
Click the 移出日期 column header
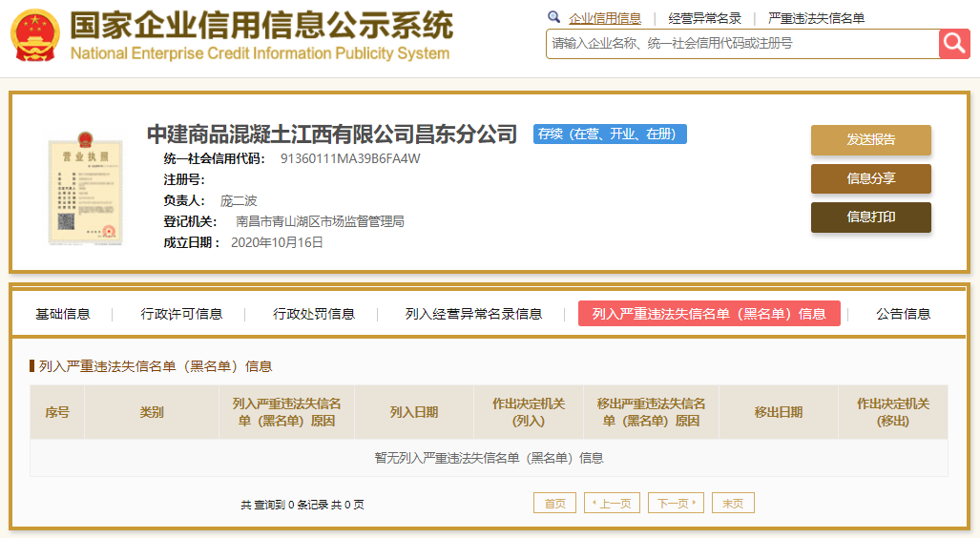[778, 412]
